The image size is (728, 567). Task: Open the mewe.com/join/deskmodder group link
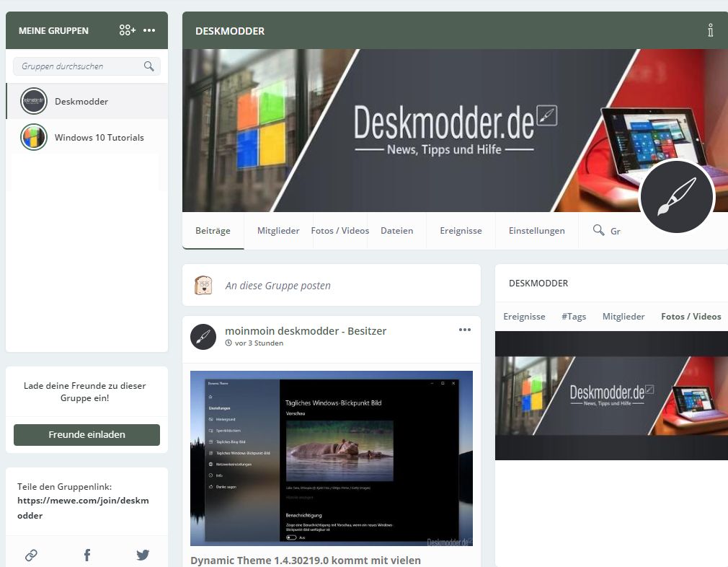tap(83, 508)
